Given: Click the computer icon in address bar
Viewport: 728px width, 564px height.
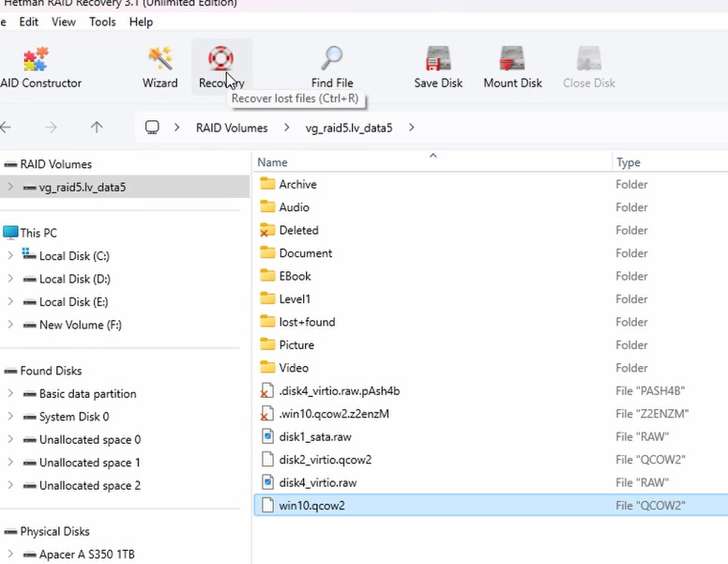Looking at the screenshot, I should [x=152, y=128].
